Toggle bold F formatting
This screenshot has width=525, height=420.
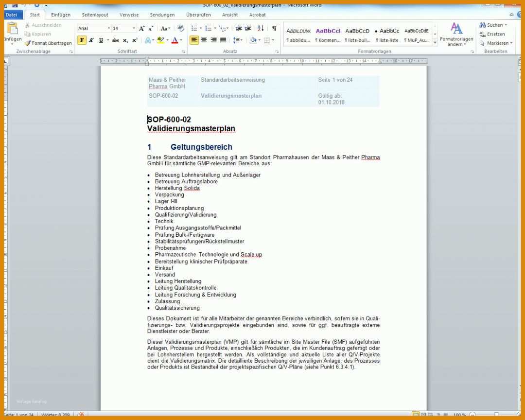tap(82, 40)
